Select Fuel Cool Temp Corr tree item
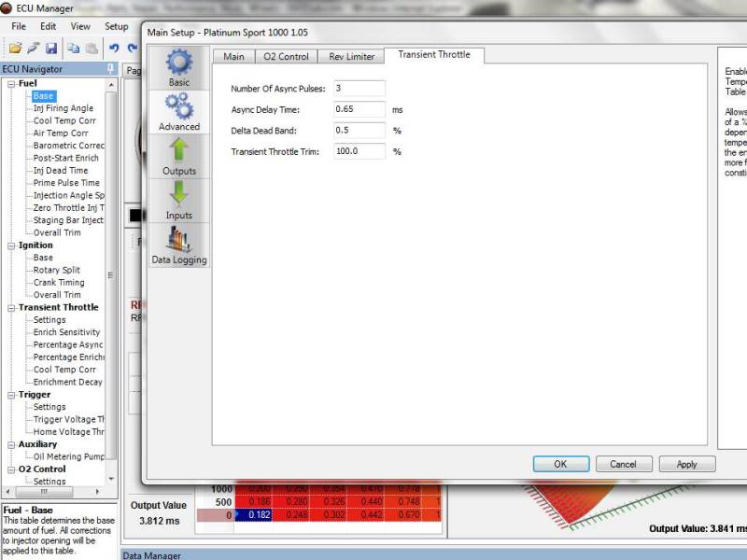 point(64,121)
